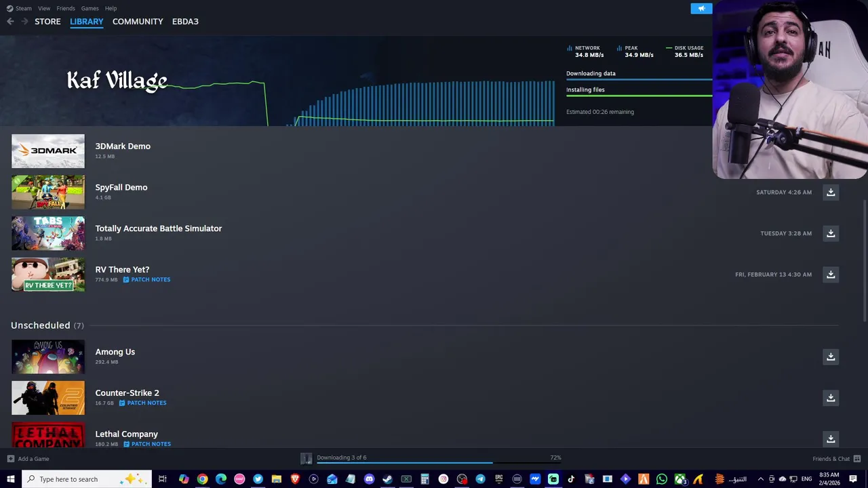
Task: Click the downloads list scrollbar
Action: [865, 261]
